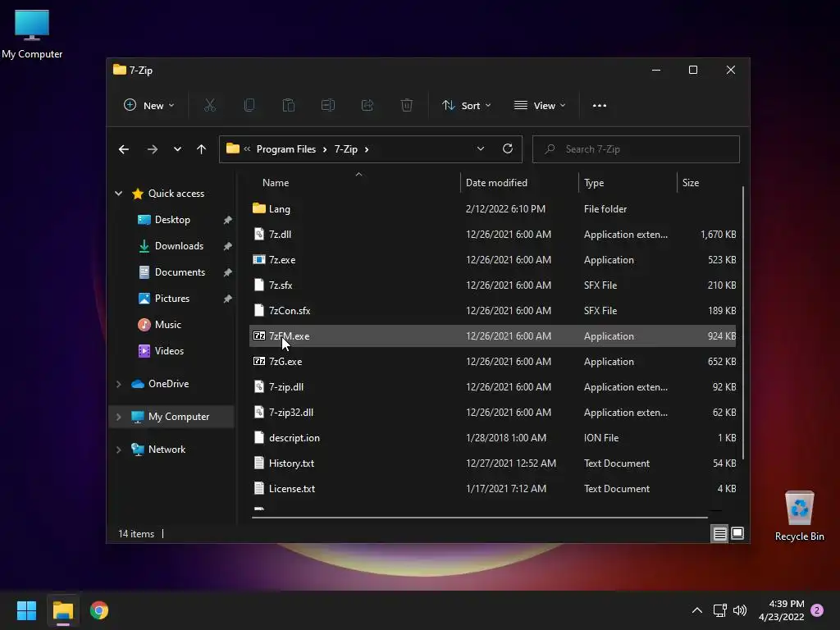Open Documents in Quick access

point(180,272)
